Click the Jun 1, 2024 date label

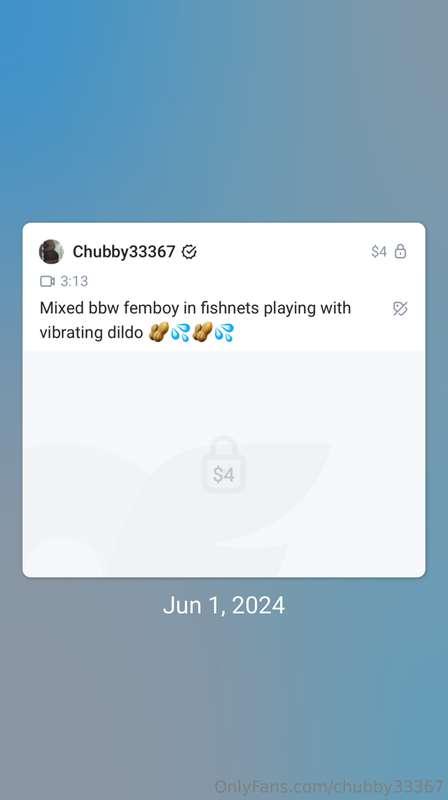tap(223, 606)
